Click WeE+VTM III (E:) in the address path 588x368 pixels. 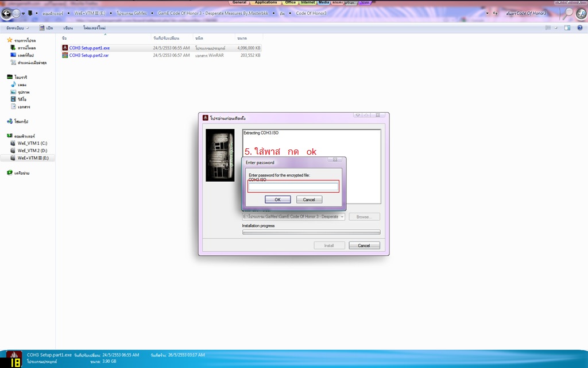click(x=90, y=13)
